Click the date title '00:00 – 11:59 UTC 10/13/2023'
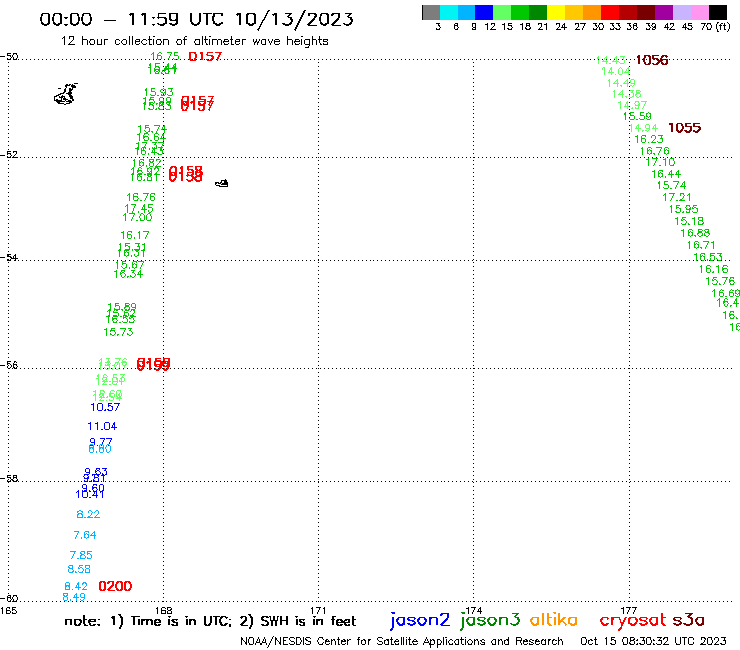This screenshot has height=650, width=740. pyautogui.click(x=196, y=19)
